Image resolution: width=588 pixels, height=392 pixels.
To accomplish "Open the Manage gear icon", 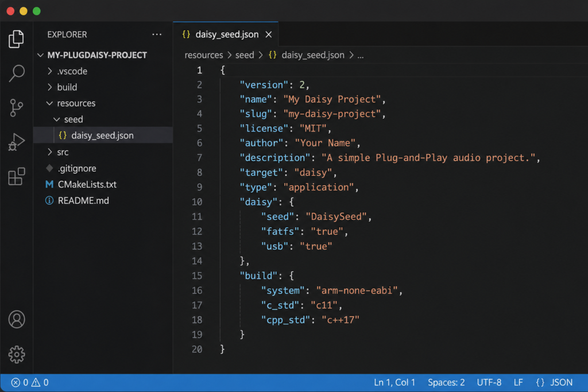I will pyautogui.click(x=17, y=354).
